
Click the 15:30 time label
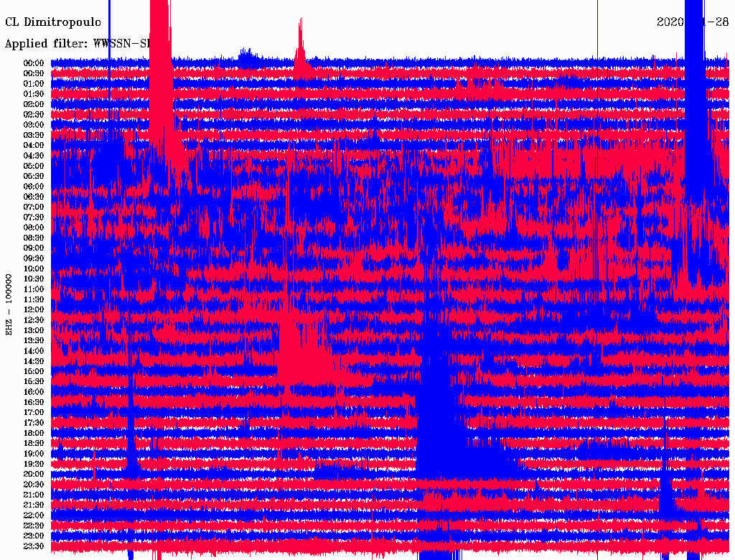pyautogui.click(x=34, y=382)
